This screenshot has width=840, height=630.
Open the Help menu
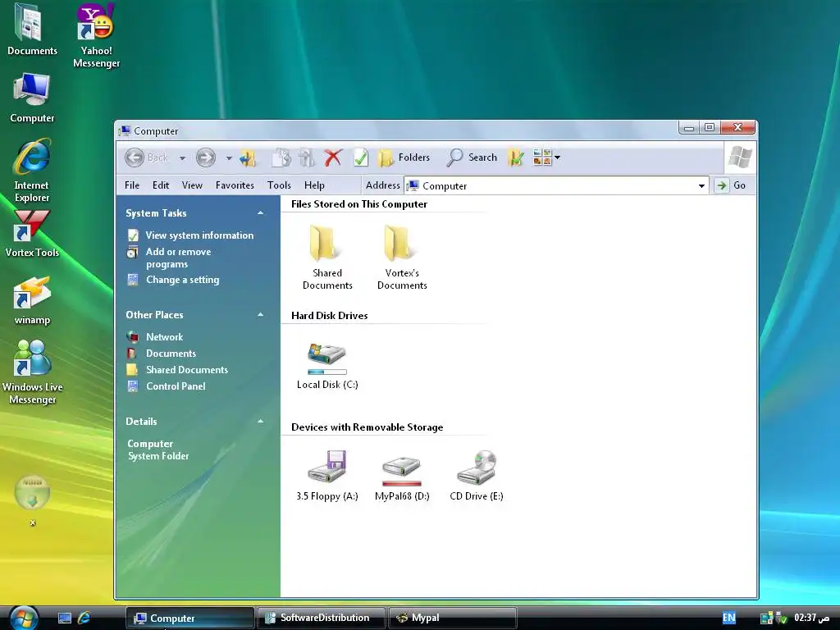tap(314, 185)
